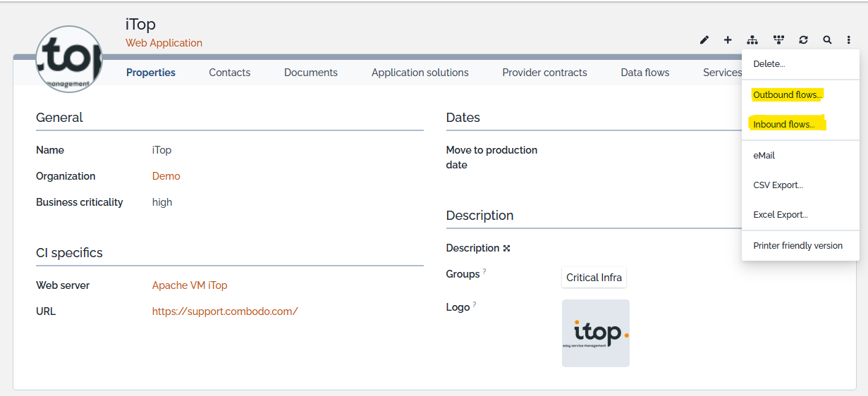Click the magnifier search icon
868x396 pixels.
pyautogui.click(x=827, y=40)
